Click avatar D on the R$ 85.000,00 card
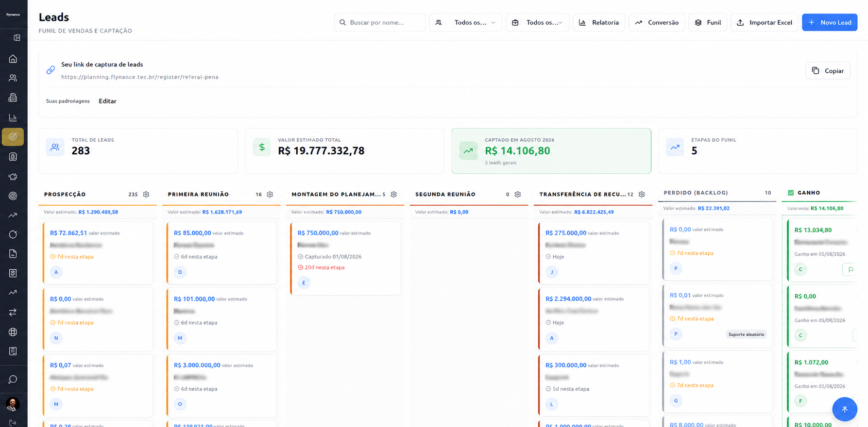 point(180,272)
